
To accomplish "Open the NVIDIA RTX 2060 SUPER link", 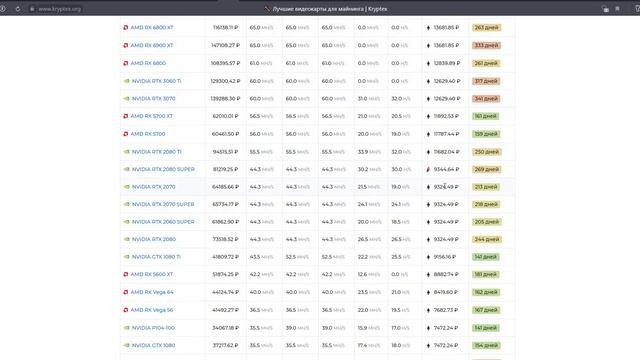I will coord(163,222).
